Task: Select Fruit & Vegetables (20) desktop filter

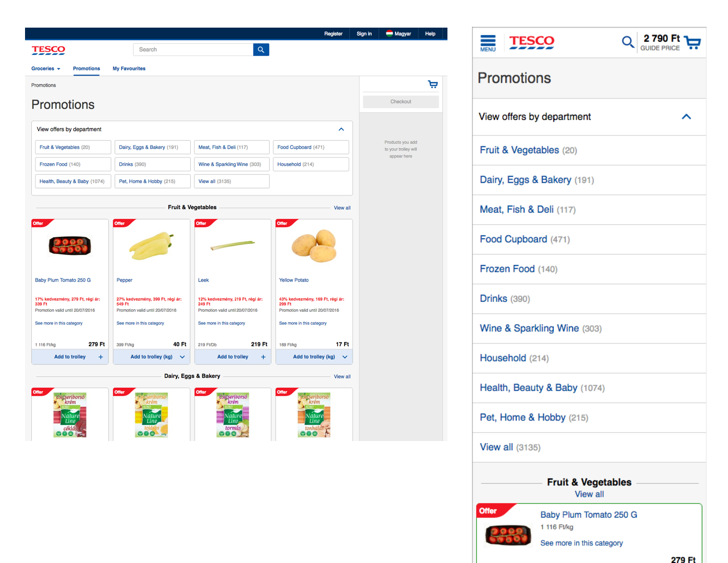Action: click(x=73, y=148)
